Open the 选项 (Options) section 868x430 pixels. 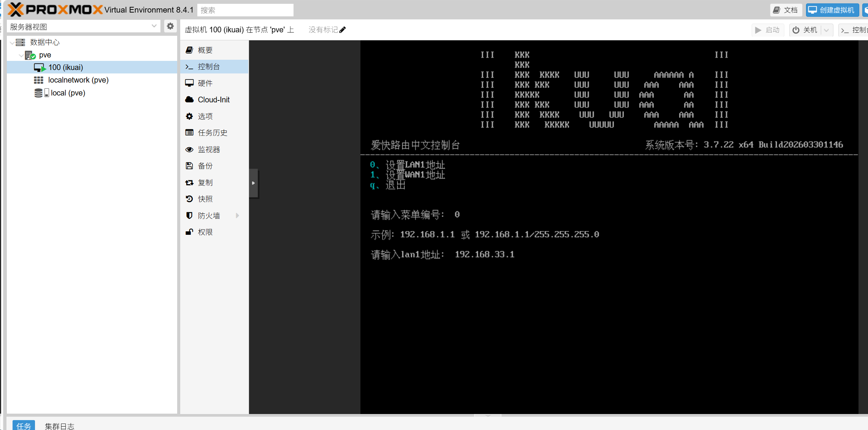[205, 116]
